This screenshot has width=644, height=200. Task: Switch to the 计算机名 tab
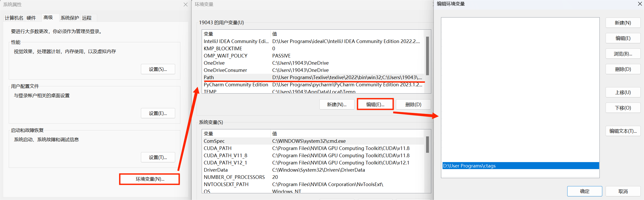(x=14, y=18)
